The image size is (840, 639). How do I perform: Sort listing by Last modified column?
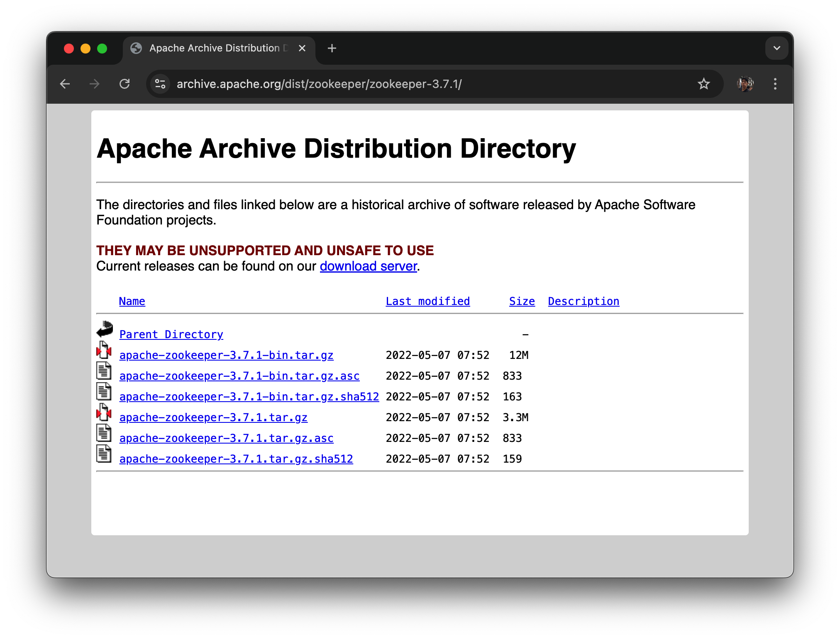[427, 302]
